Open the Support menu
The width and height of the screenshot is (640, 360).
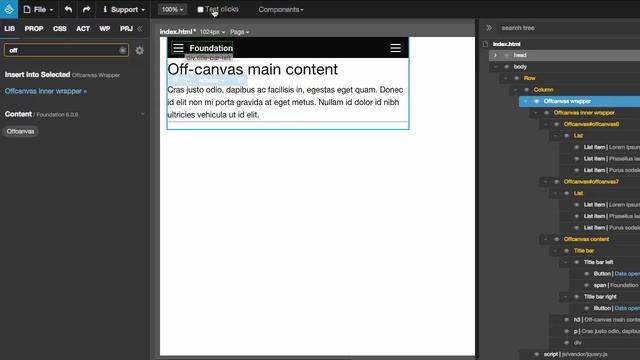[x=124, y=9]
